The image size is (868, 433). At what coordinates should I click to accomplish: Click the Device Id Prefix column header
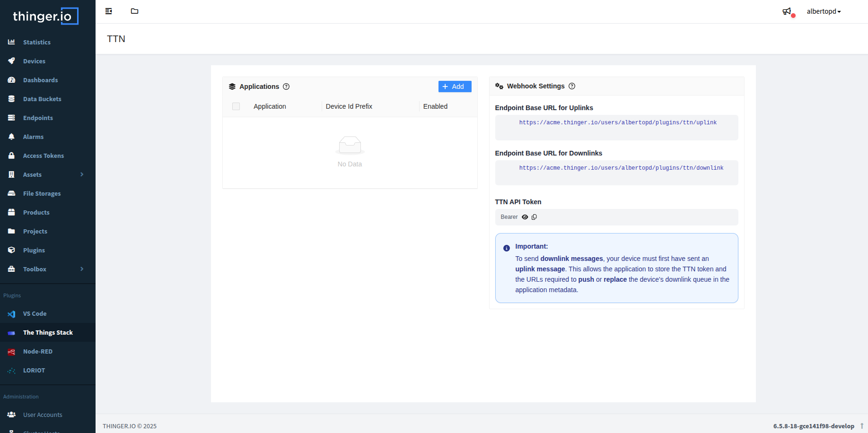coord(349,106)
